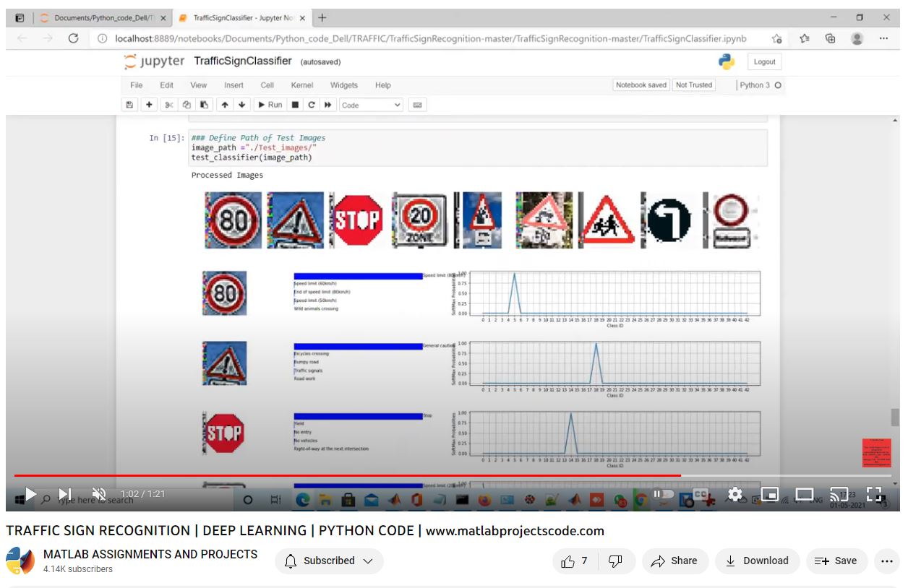This screenshot has height=588, width=908.
Task: Switch to miniplayer mode
Action: pyautogui.click(x=770, y=495)
